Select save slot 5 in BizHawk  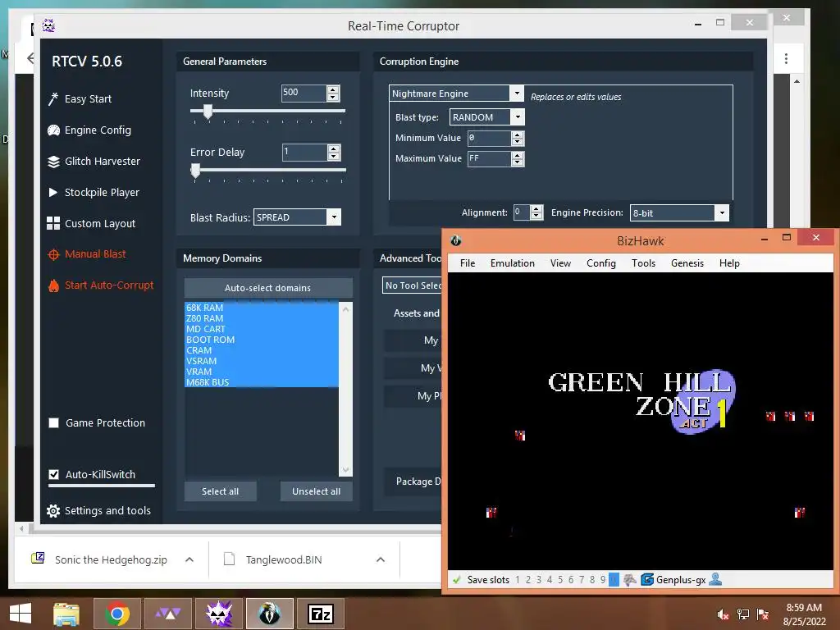tap(560, 580)
